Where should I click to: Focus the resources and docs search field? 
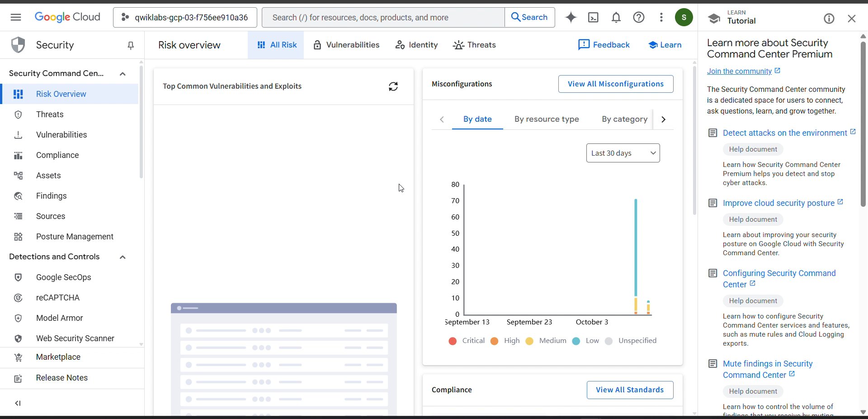click(x=383, y=17)
